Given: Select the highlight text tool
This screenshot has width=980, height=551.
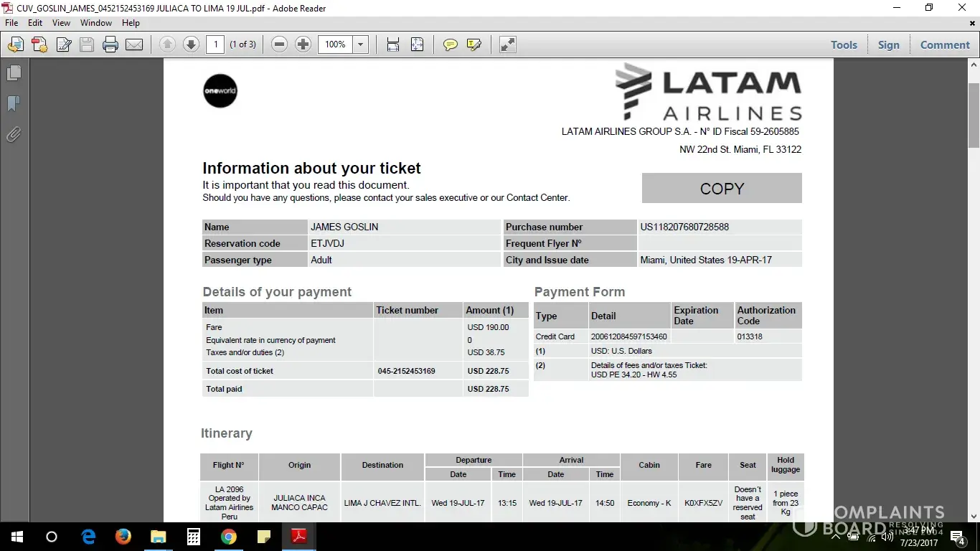Looking at the screenshot, I should [473, 44].
